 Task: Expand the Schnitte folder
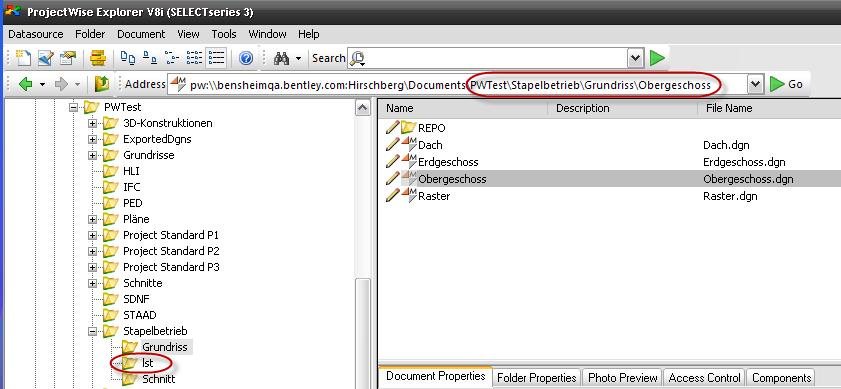tap(93, 283)
